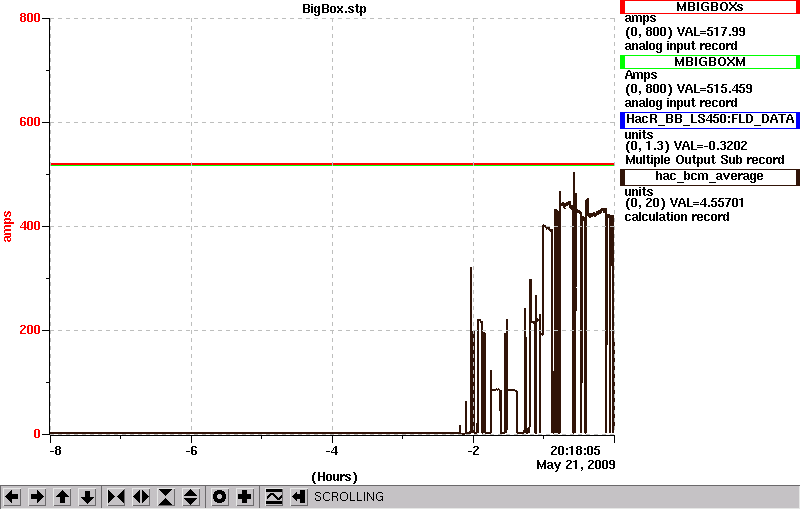Click the red 'amps' y-axis label

[7, 226]
